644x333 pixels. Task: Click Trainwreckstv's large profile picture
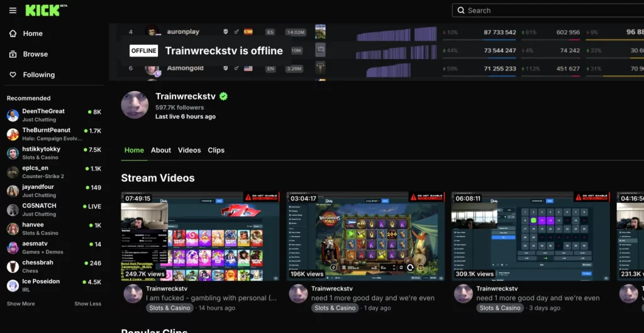[135, 105]
